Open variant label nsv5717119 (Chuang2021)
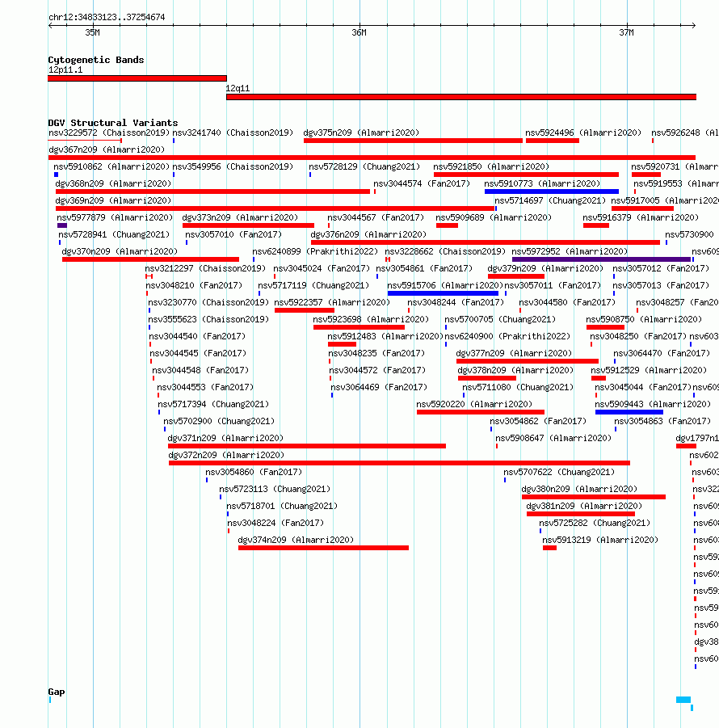Viewport: 719px width, 728px height. (313, 285)
